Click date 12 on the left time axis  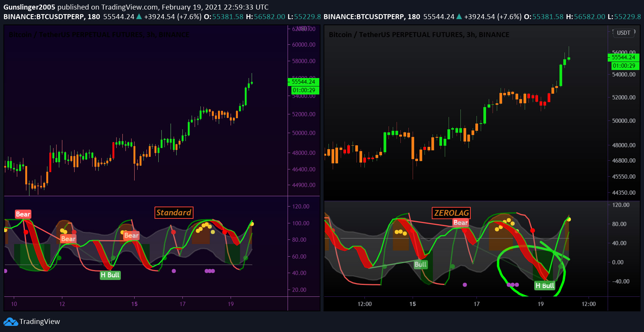[x=62, y=304]
